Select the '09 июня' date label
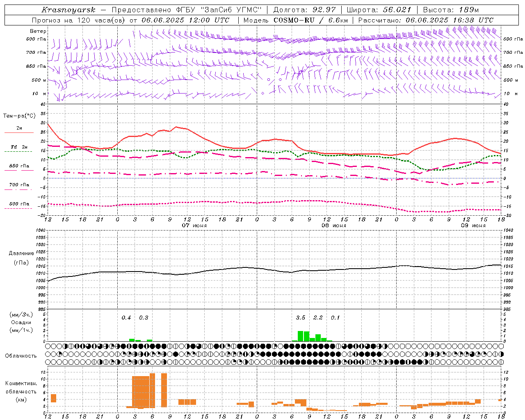Image resolution: width=525 pixels, height=420 pixels. point(473,226)
